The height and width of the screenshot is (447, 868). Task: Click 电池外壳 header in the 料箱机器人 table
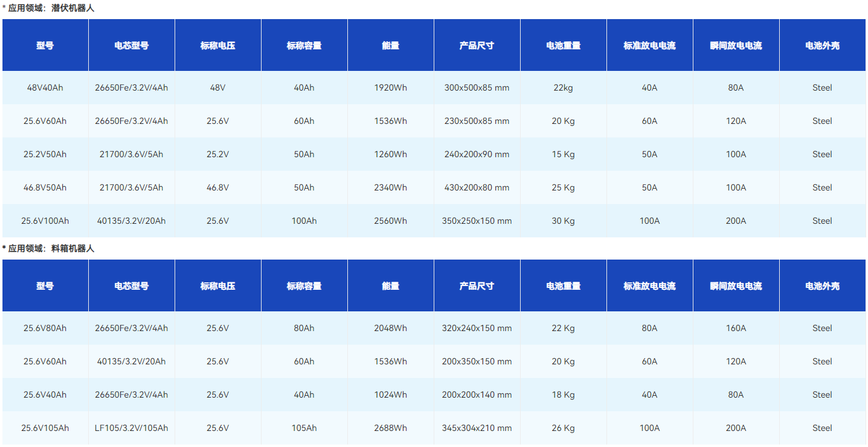click(822, 286)
